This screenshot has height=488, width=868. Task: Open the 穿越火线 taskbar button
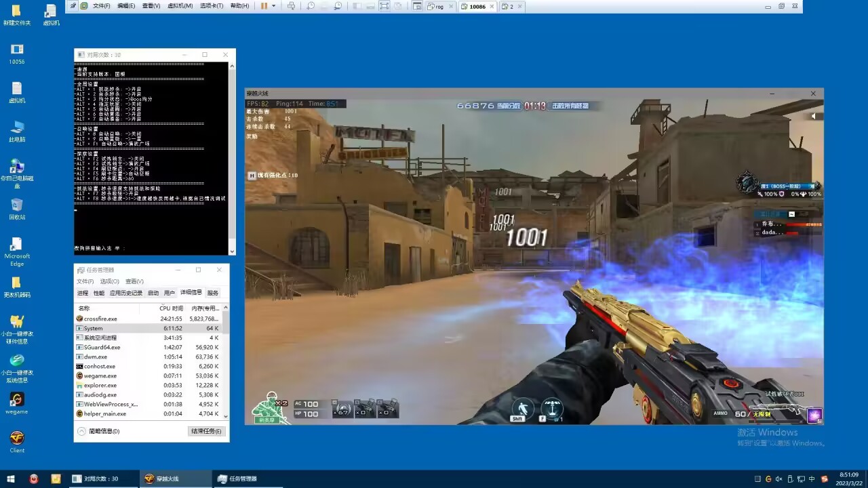tap(175, 479)
